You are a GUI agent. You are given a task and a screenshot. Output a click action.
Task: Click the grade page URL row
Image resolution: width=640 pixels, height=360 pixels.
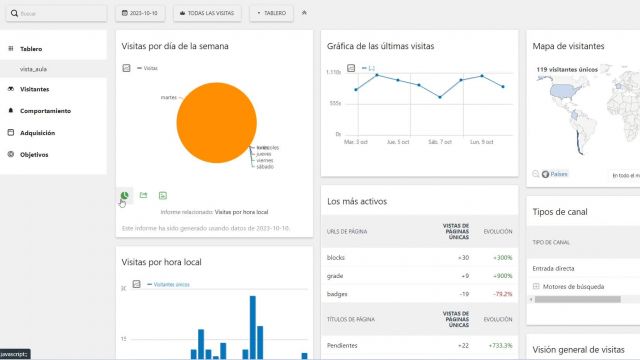coord(420,276)
